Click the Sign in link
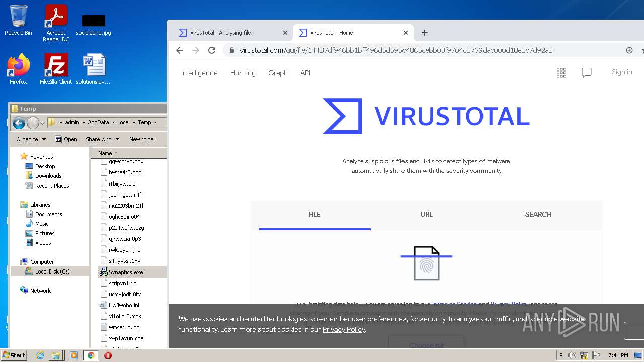 [x=622, y=72]
